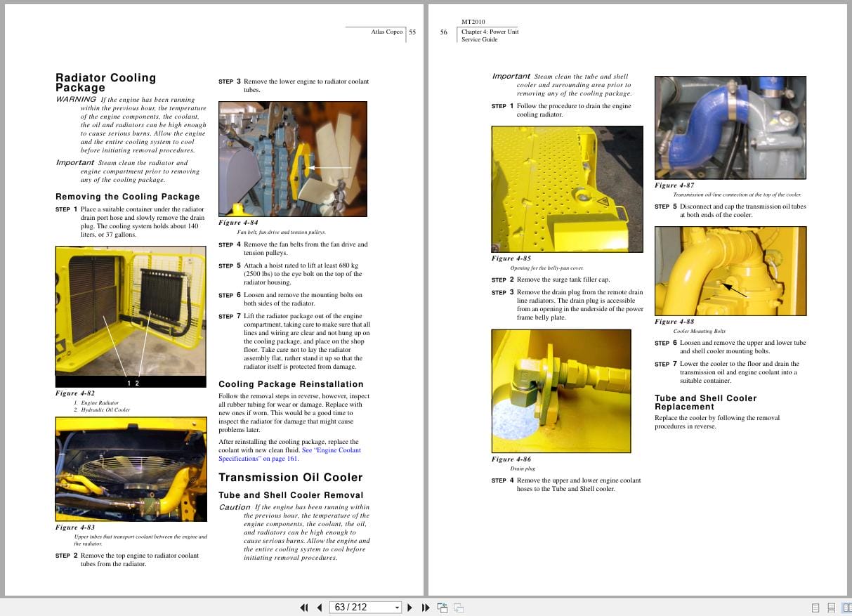Click the WARNING label in the left column
This screenshot has height=616, width=852.
coord(76,99)
